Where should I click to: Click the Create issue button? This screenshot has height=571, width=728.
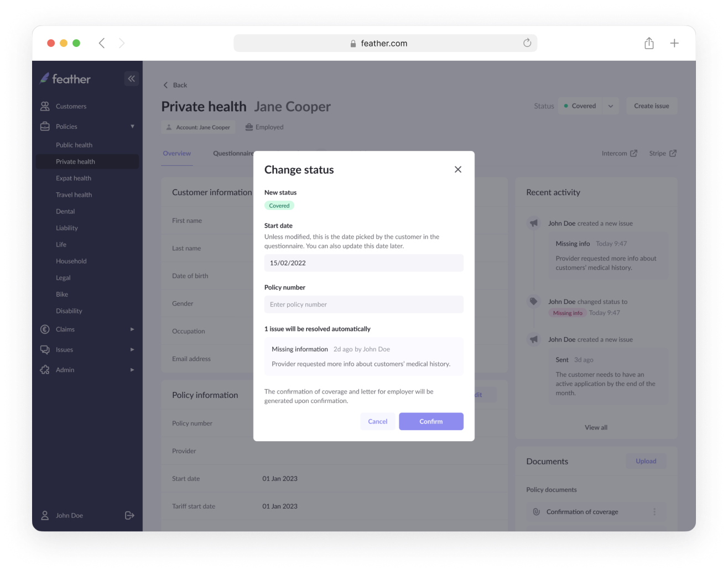point(652,106)
